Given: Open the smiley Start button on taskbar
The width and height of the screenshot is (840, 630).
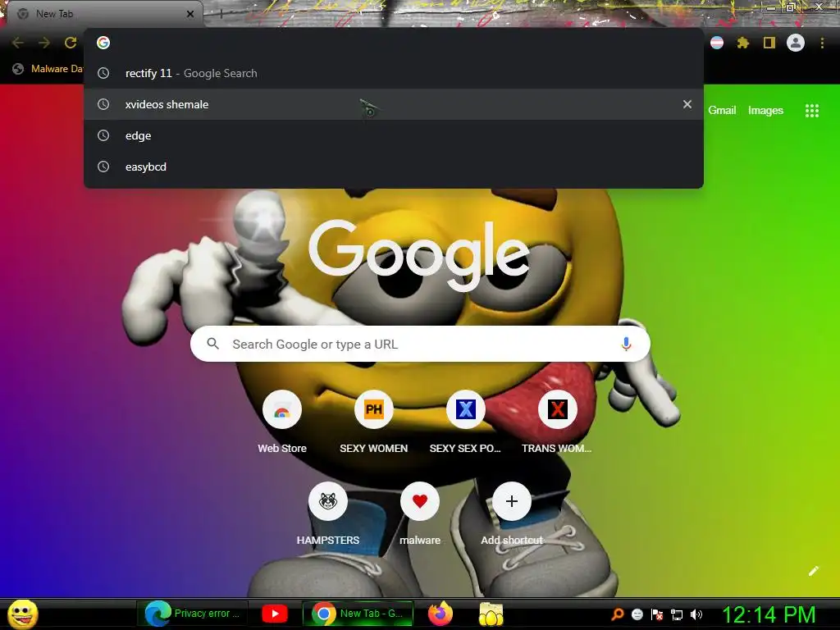Looking at the screenshot, I should [x=23, y=614].
